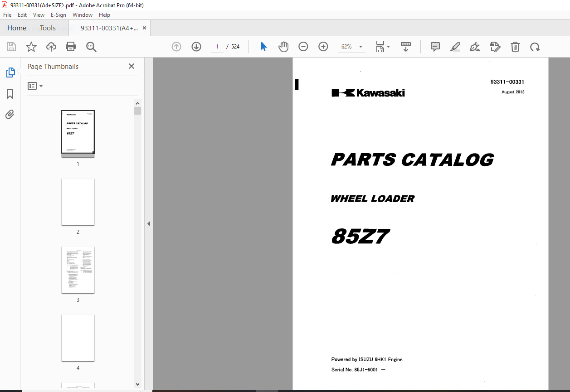Activate the Hand pan tool
The width and height of the screenshot is (570, 392).
tap(283, 47)
